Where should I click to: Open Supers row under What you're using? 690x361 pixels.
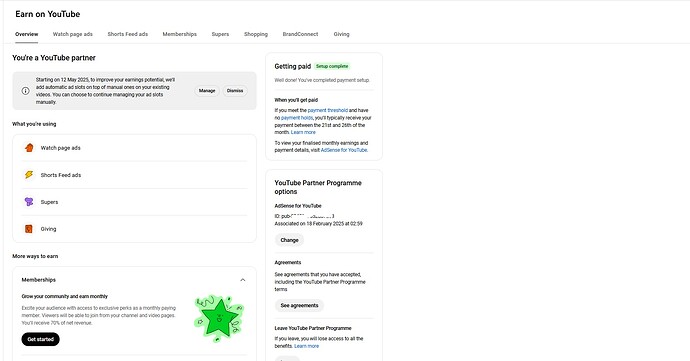135,202
